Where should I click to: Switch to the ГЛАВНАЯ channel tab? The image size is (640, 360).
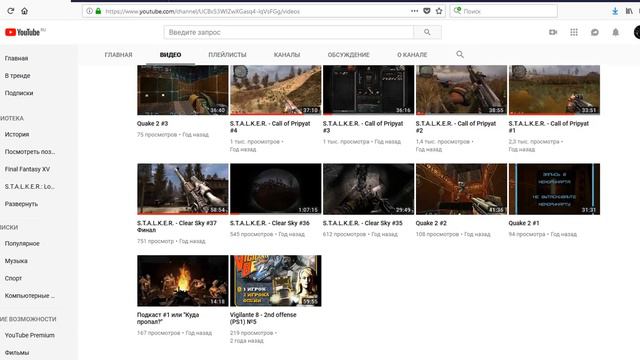[x=118, y=55]
